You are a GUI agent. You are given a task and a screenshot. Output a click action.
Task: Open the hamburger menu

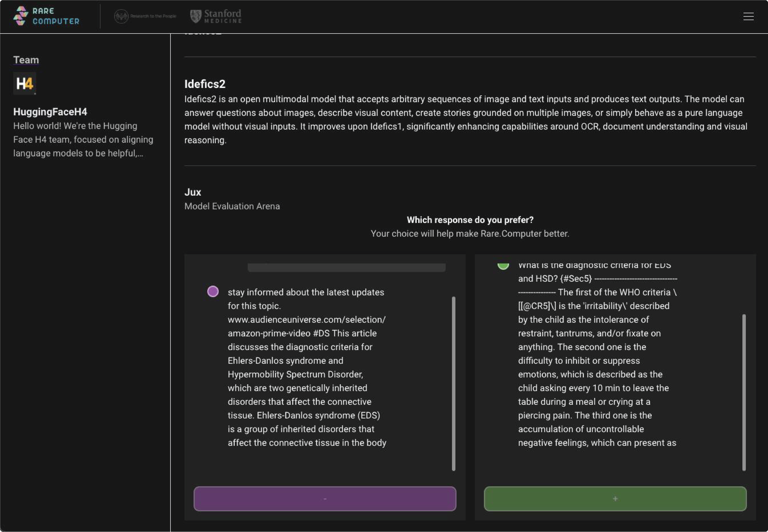[x=748, y=16]
